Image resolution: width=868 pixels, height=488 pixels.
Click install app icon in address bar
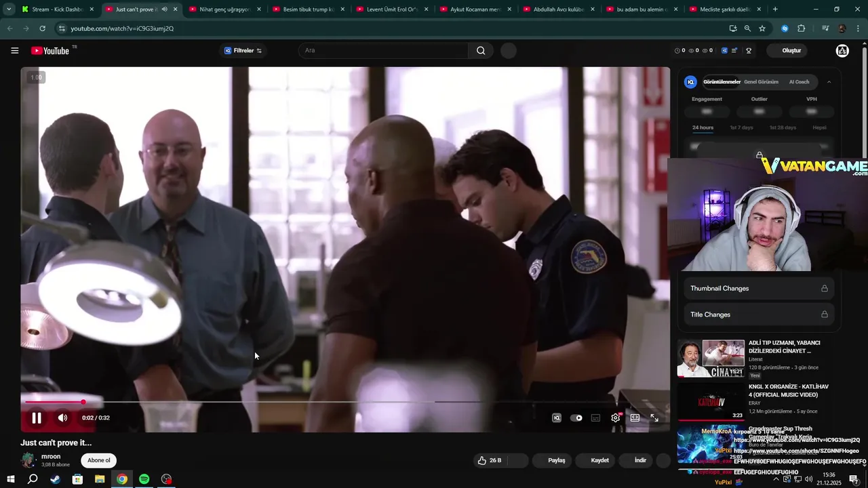733,28
